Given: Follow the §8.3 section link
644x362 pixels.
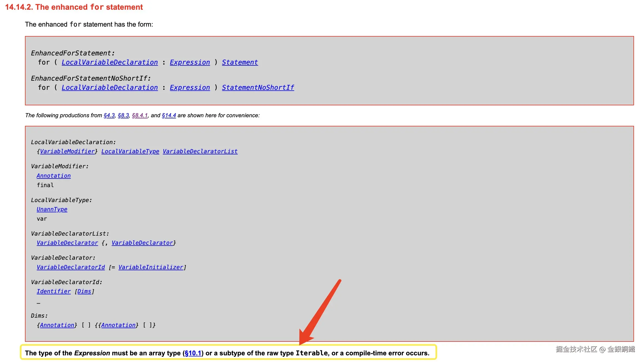Looking at the screenshot, I should (123, 115).
